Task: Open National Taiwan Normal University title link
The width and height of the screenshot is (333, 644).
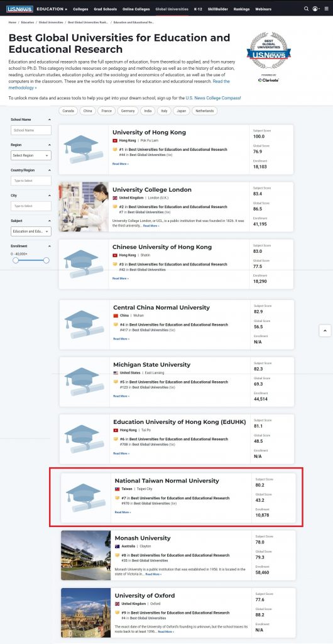Action: pyautogui.click(x=167, y=481)
